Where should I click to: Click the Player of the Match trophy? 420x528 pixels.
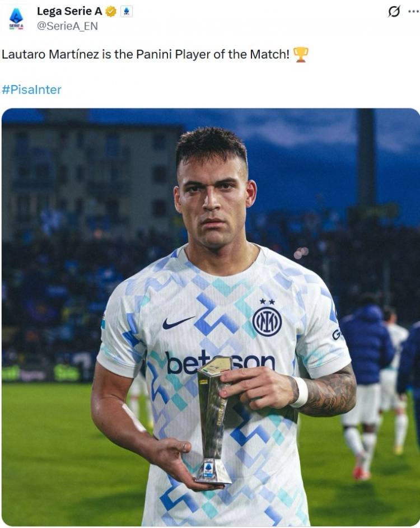[214, 421]
